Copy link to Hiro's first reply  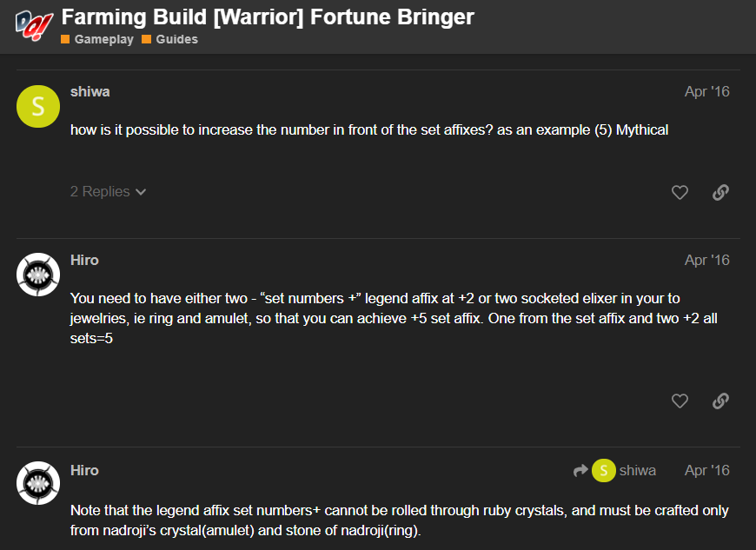720,401
